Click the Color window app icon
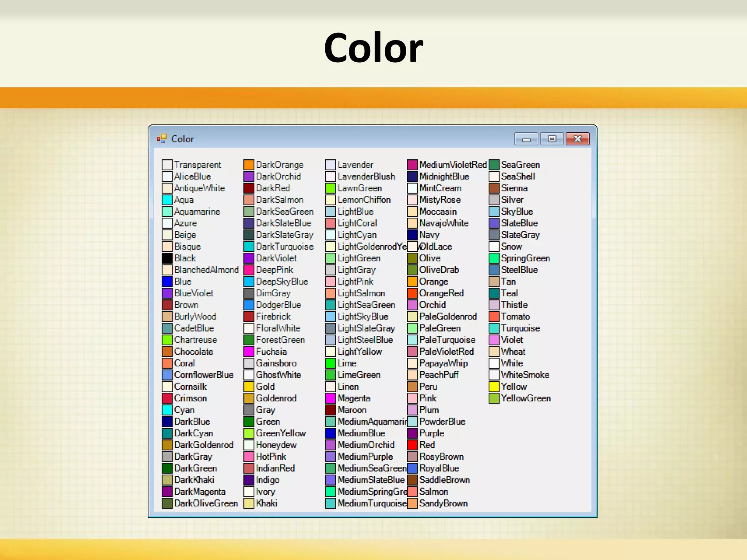Image resolution: width=747 pixels, height=560 pixels. pyautogui.click(x=162, y=139)
